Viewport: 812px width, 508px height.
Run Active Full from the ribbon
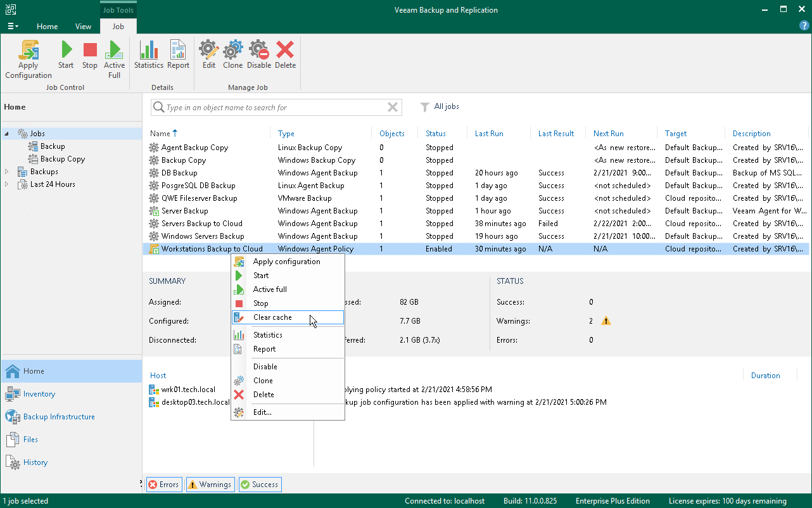tap(114, 59)
